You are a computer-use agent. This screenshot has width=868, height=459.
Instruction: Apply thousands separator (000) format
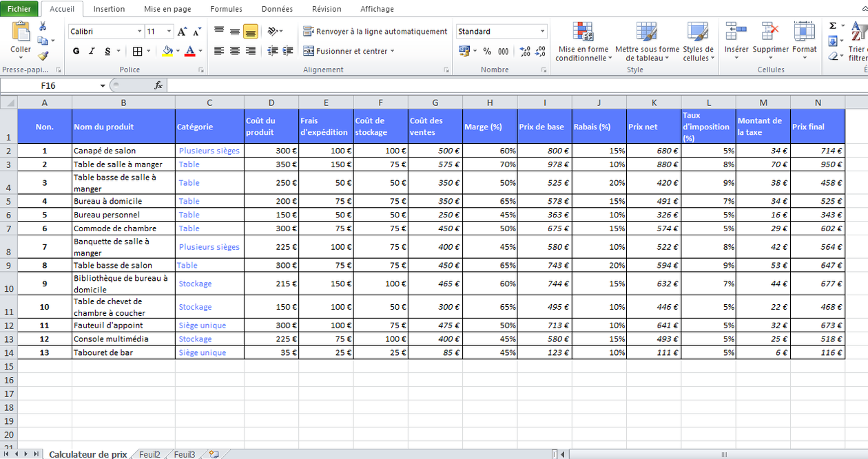tap(503, 51)
